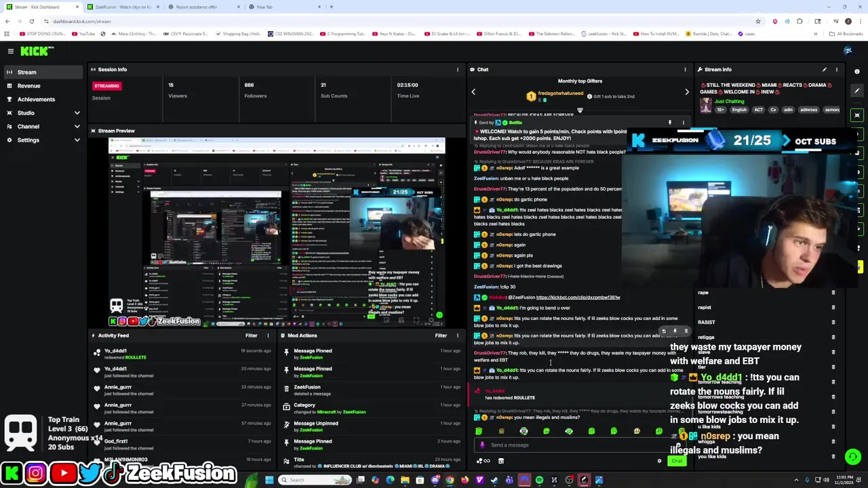The width and height of the screenshot is (868, 488).
Task: Click the green focus icon in right sidebar
Action: [857, 115]
